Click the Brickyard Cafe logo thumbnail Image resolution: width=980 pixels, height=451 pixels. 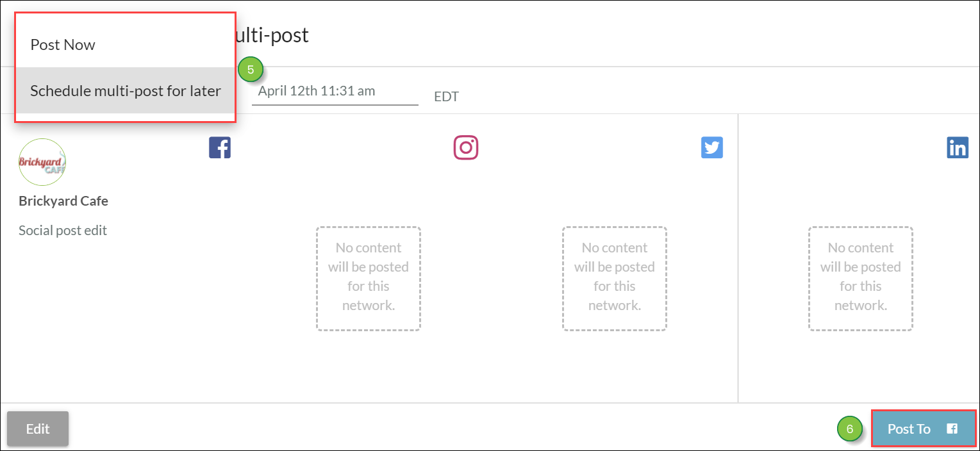[x=42, y=162]
